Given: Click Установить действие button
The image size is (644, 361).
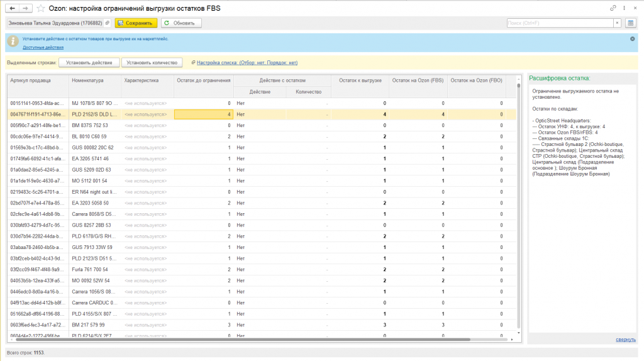Looking at the screenshot, I should coord(89,62).
